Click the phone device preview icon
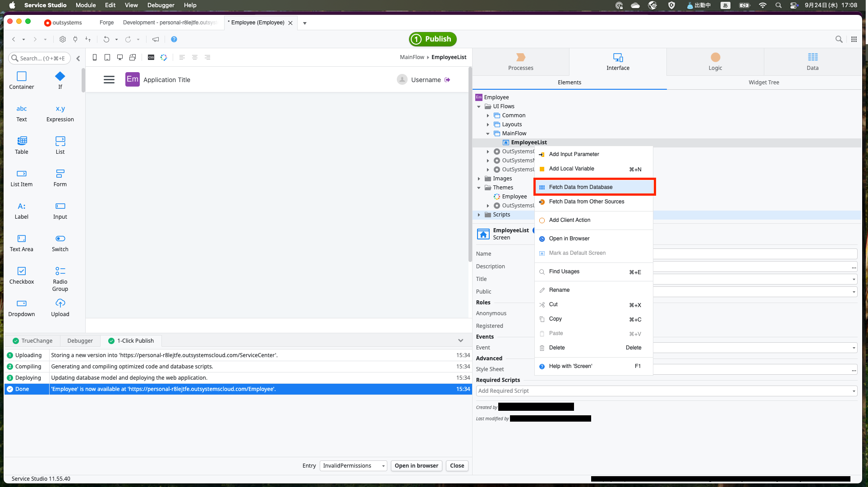 click(x=95, y=57)
